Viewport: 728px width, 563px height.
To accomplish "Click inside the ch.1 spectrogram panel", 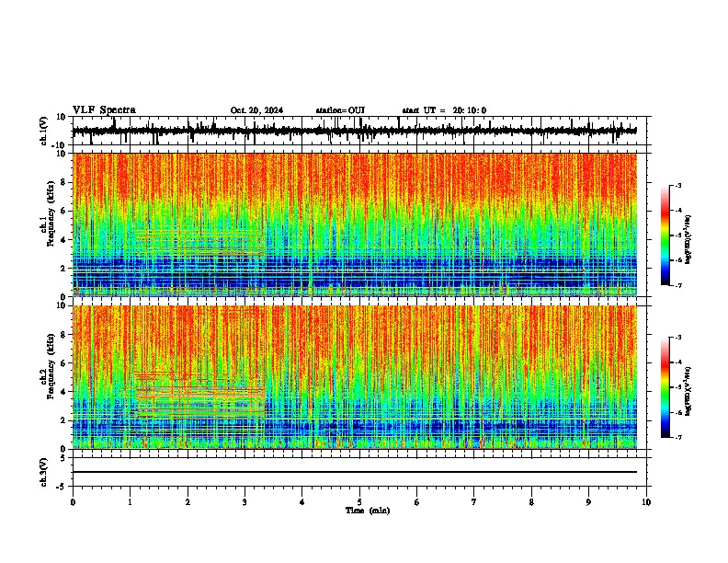I will 354,224.
